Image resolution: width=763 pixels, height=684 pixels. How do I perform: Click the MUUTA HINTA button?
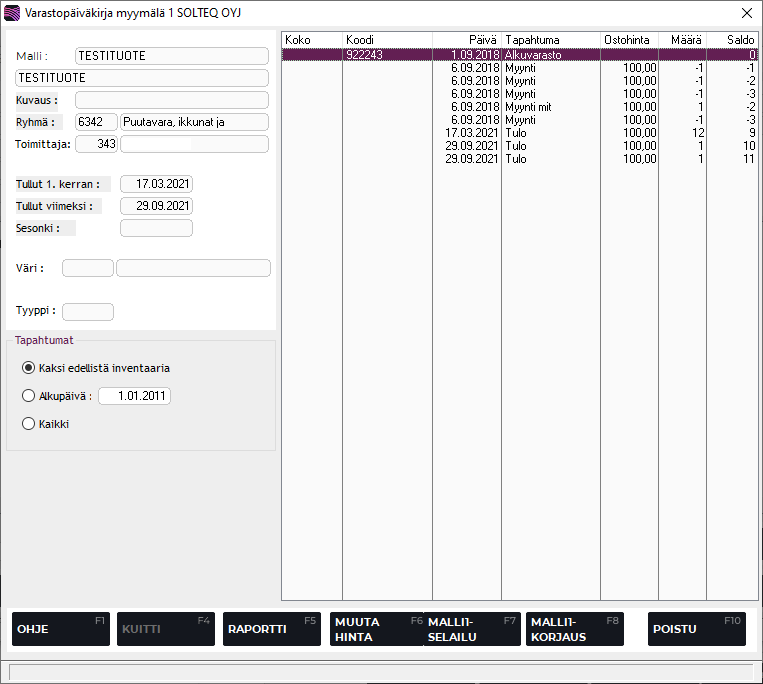coord(376,629)
